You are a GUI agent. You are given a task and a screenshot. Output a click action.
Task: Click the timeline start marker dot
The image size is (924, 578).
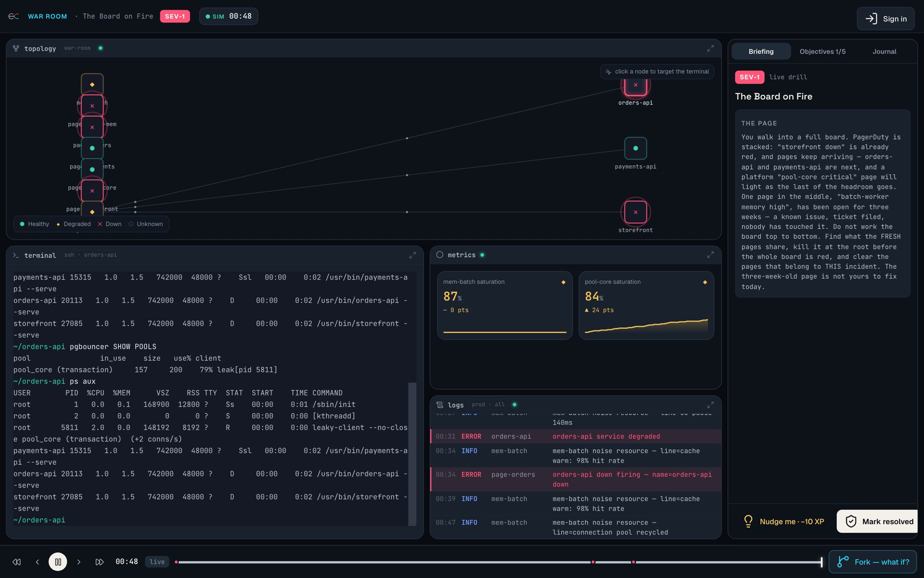[x=176, y=562]
